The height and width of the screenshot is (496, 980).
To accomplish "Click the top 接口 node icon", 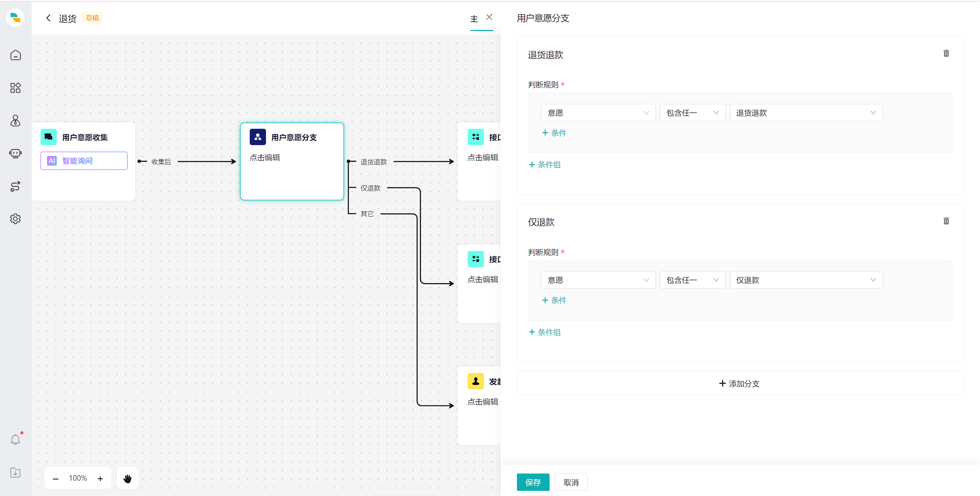I will click(x=476, y=137).
